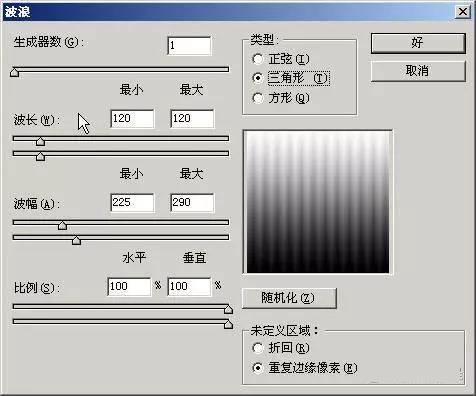Click the 比例 horizontal percentage field

tap(129, 286)
